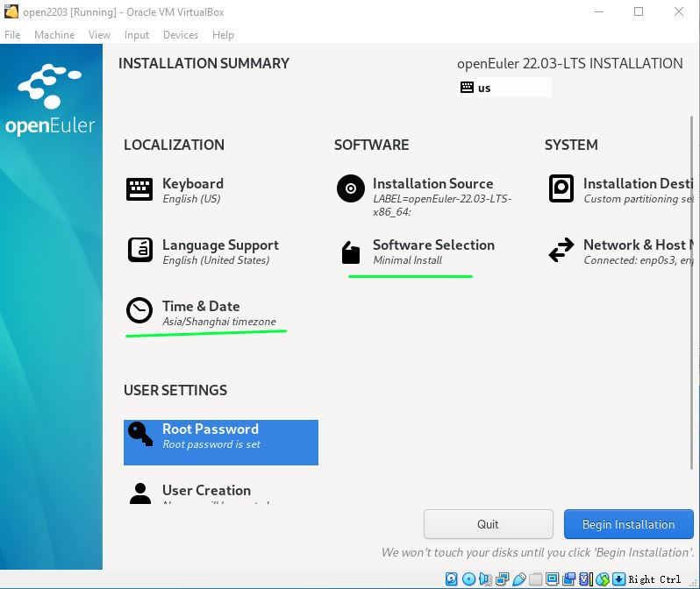Click USB devices status icon
The image size is (700, 589).
point(518,579)
